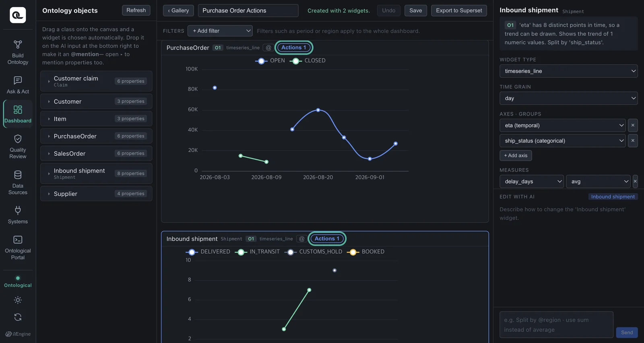Image resolution: width=644 pixels, height=343 pixels.
Task: Click the dashboard title field Purchase Order Actions
Action: 248,10
